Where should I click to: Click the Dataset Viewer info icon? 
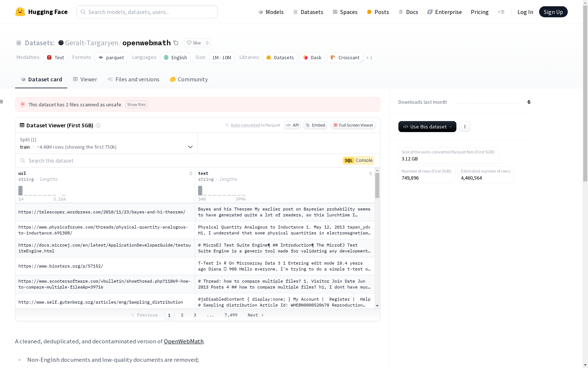click(x=98, y=125)
